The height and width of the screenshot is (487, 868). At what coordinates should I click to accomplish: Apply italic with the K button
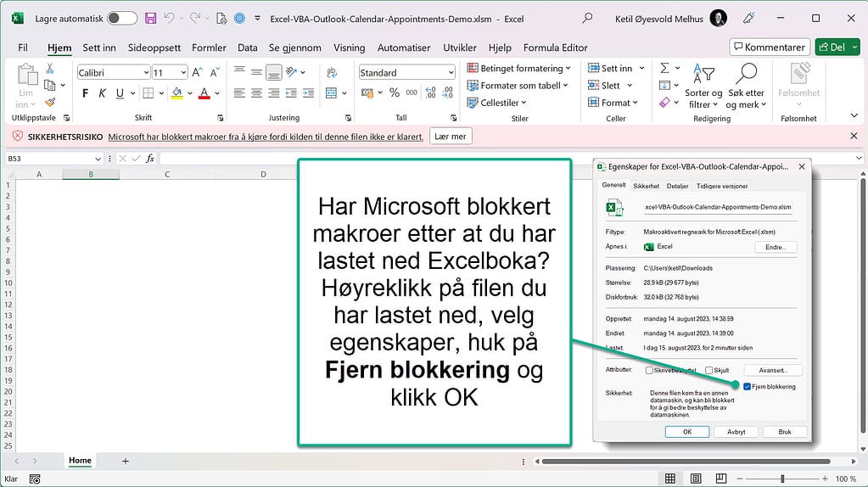(x=103, y=93)
